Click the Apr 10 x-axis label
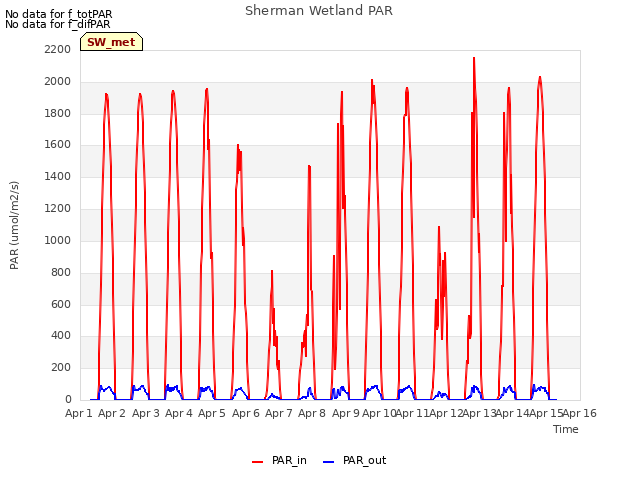 point(379,413)
